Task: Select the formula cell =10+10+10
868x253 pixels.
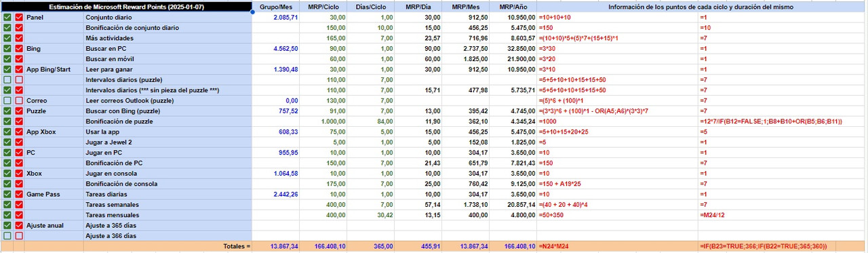Action: [x=617, y=17]
